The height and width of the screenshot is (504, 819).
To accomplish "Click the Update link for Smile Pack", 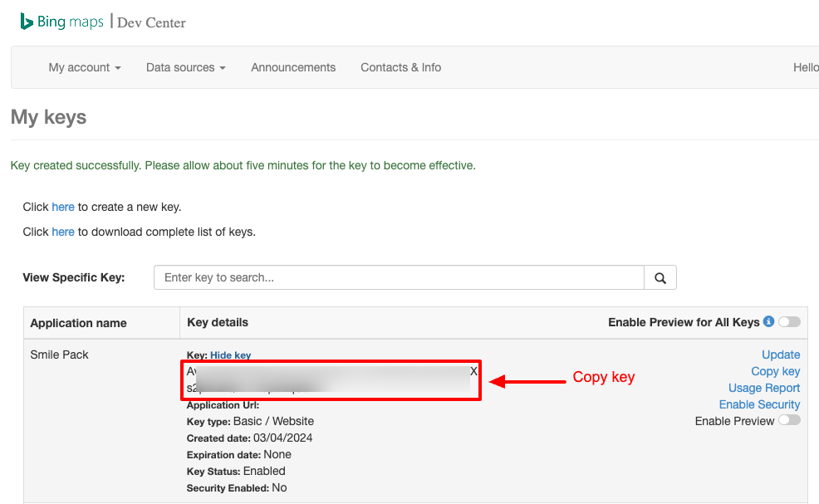I will [x=781, y=355].
